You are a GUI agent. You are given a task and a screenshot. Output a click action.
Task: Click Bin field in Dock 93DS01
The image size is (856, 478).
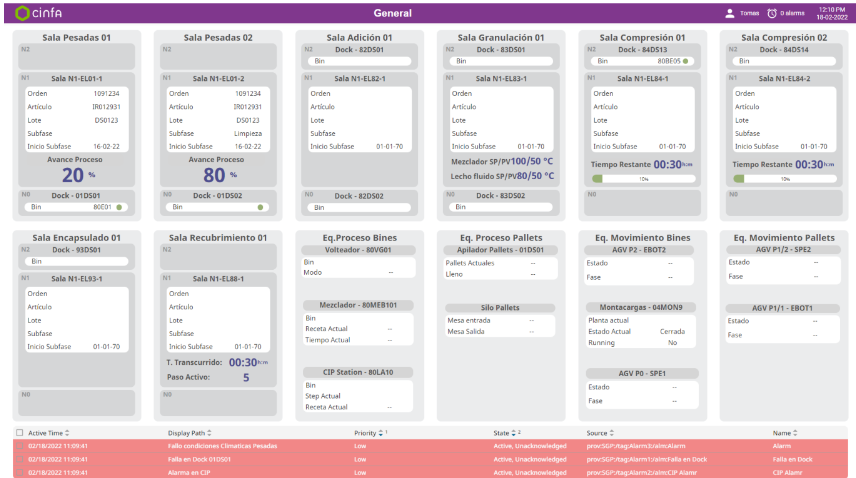[x=76, y=261]
